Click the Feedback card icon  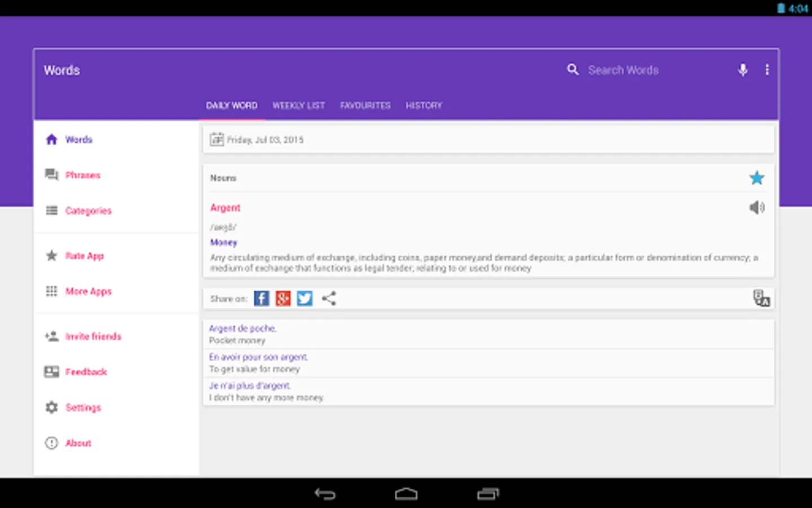tap(51, 372)
